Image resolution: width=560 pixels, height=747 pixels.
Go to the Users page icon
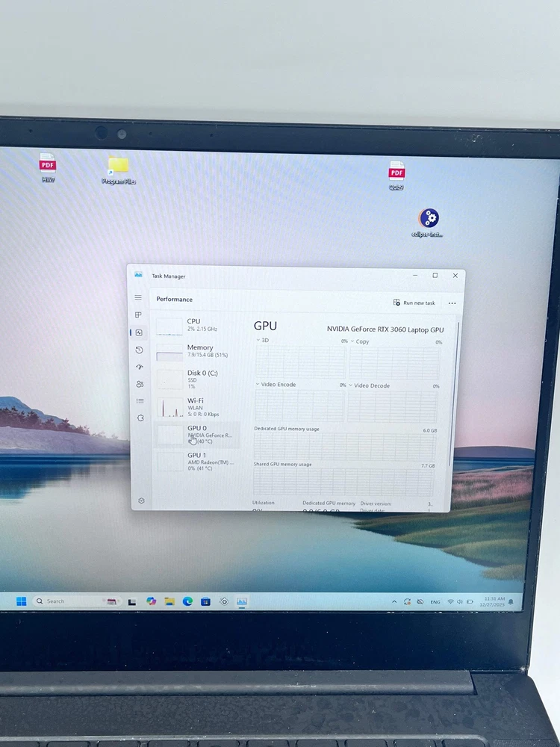140,384
